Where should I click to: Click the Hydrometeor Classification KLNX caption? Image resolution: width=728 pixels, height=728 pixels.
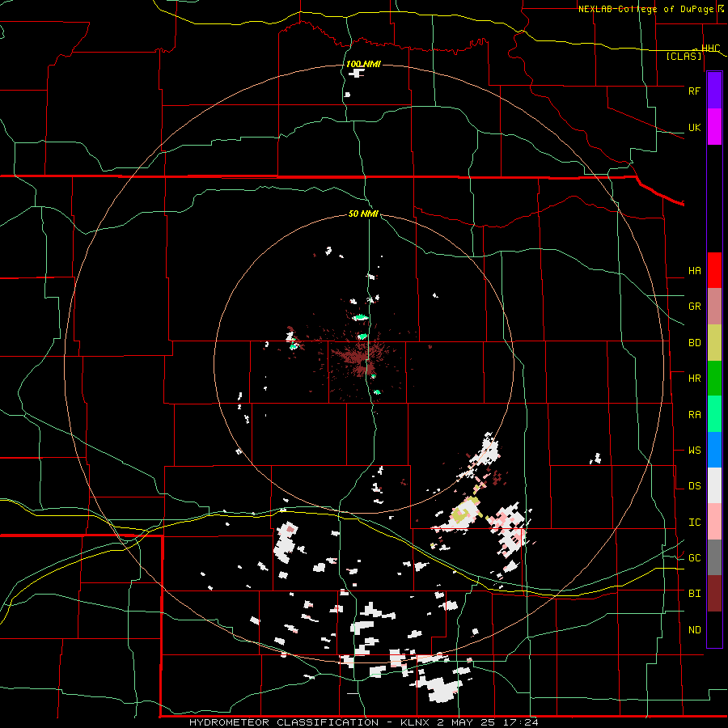(x=363, y=722)
